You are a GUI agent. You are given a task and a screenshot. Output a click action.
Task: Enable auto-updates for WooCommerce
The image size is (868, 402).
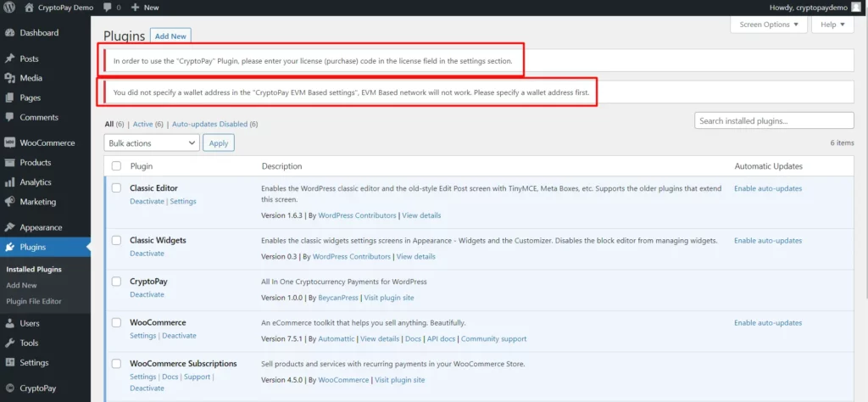[x=768, y=323]
